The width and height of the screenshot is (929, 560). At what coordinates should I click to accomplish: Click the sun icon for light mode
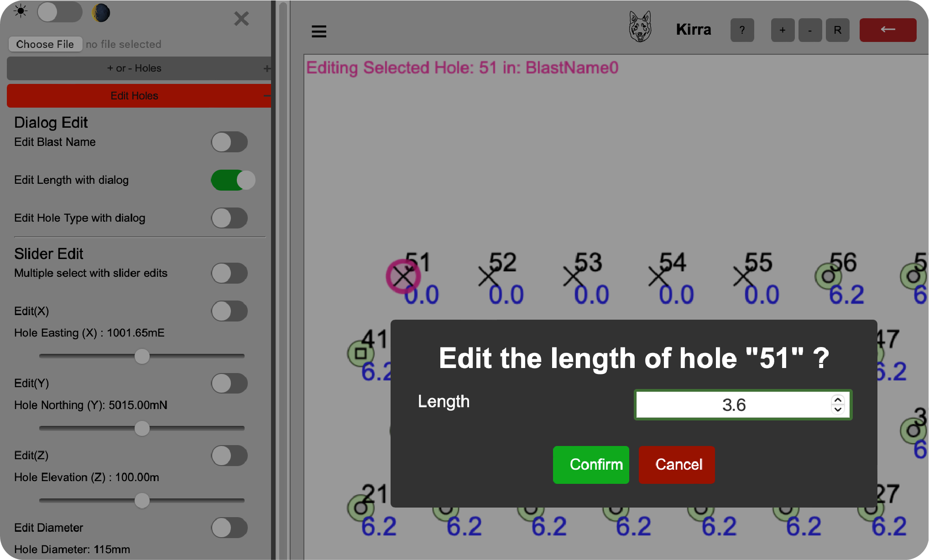click(x=21, y=11)
